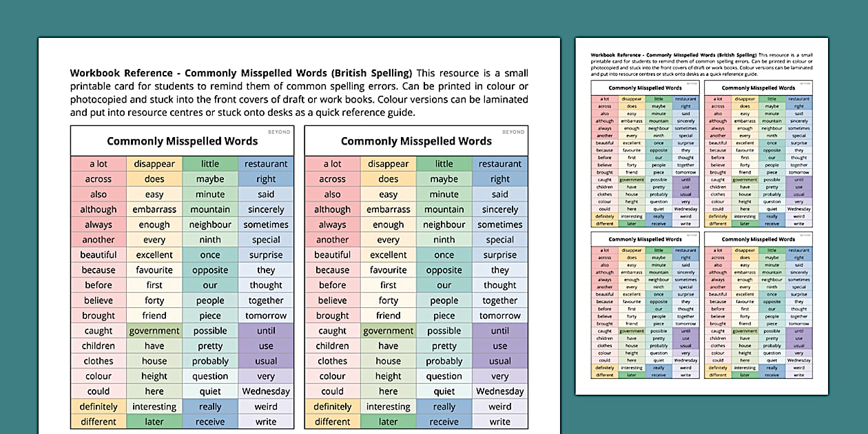
Task: Click the BEYOND watermark on the left table
Action: 279,132
